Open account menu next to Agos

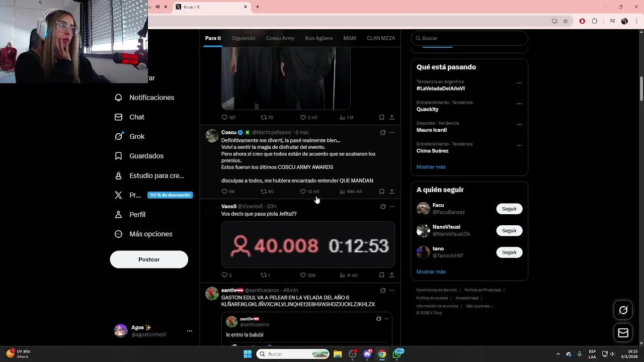coord(190,331)
